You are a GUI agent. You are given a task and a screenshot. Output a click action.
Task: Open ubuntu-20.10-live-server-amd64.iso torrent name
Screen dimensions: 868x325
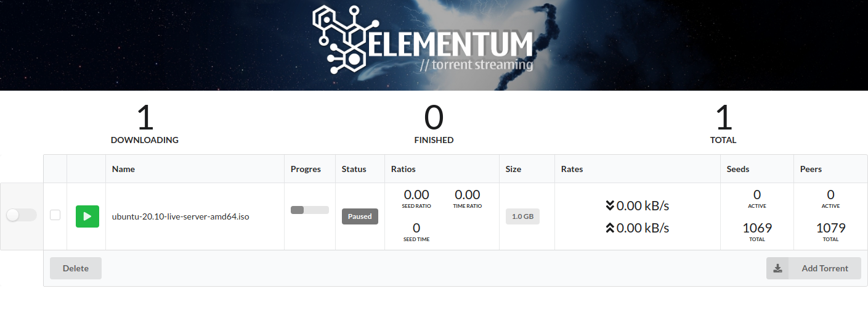pos(180,216)
